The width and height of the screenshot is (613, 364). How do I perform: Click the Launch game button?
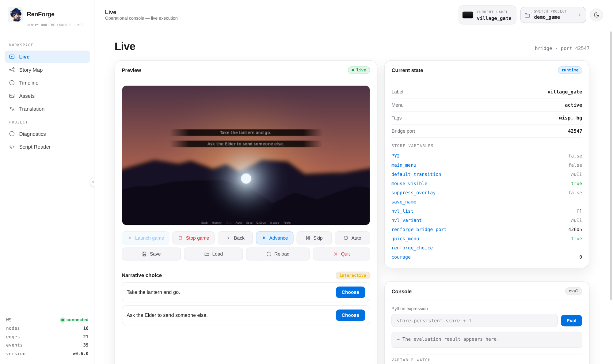click(x=146, y=238)
